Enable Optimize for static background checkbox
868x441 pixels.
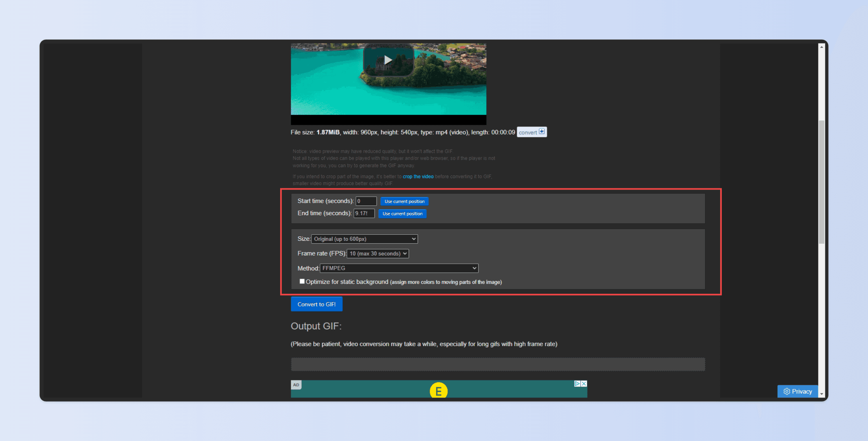pos(302,282)
